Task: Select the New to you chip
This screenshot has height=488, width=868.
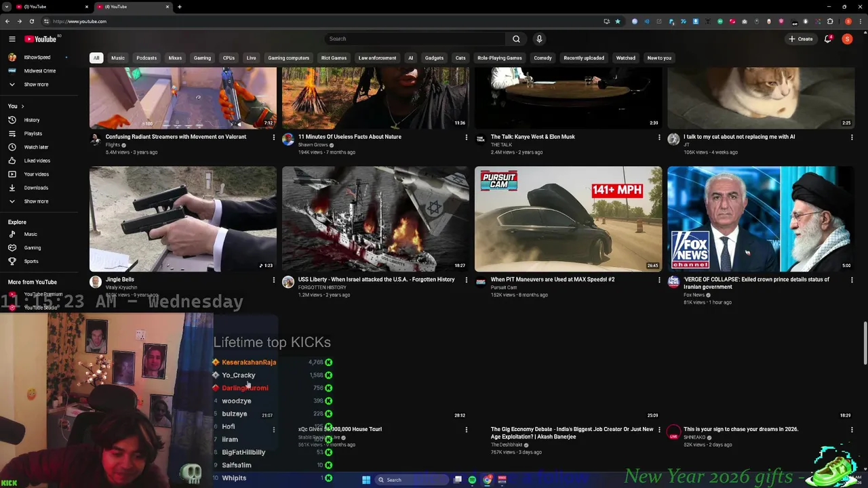Action: click(659, 58)
